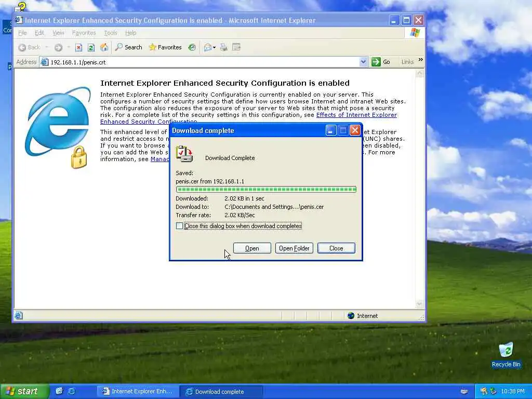The height and width of the screenshot is (399, 532).
Task: Click the Windows flag throbber icon
Action: pyautogui.click(x=415, y=33)
